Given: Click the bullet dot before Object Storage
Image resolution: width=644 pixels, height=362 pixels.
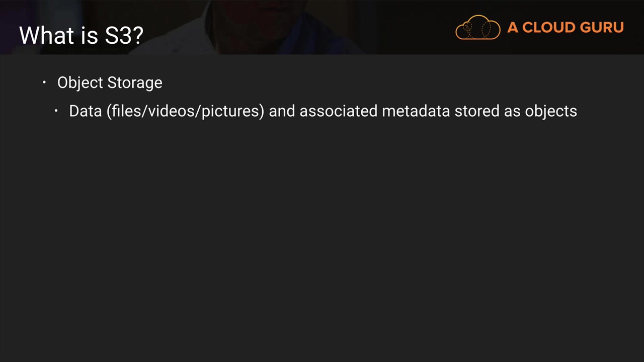Looking at the screenshot, I should [44, 82].
